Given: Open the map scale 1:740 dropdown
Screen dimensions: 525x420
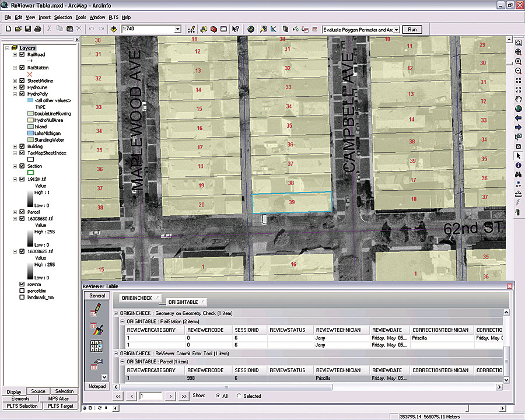Looking at the screenshot, I should [x=178, y=29].
